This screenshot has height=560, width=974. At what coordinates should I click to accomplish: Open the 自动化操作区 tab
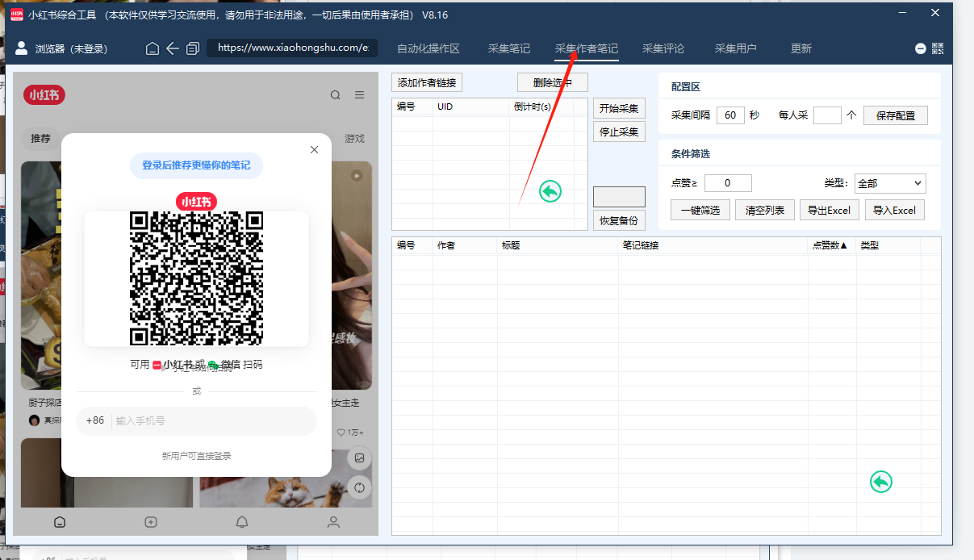pos(428,48)
